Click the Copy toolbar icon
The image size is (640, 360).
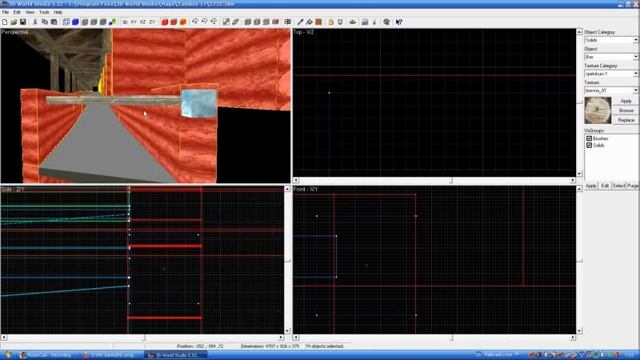click(44, 22)
